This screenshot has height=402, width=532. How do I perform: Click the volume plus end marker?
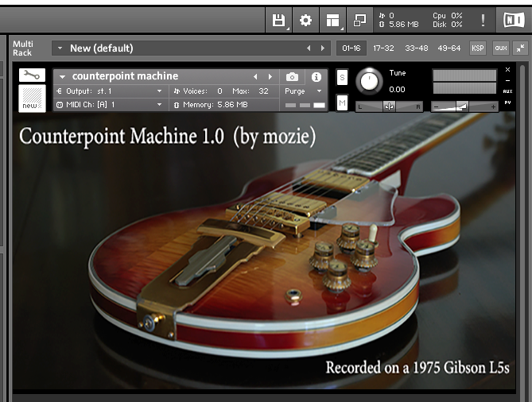tap(493, 107)
